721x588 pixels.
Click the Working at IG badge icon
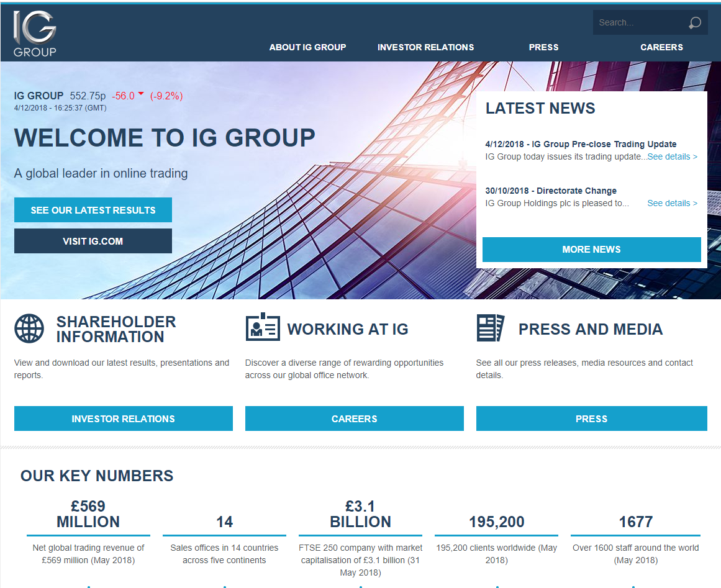click(x=263, y=327)
